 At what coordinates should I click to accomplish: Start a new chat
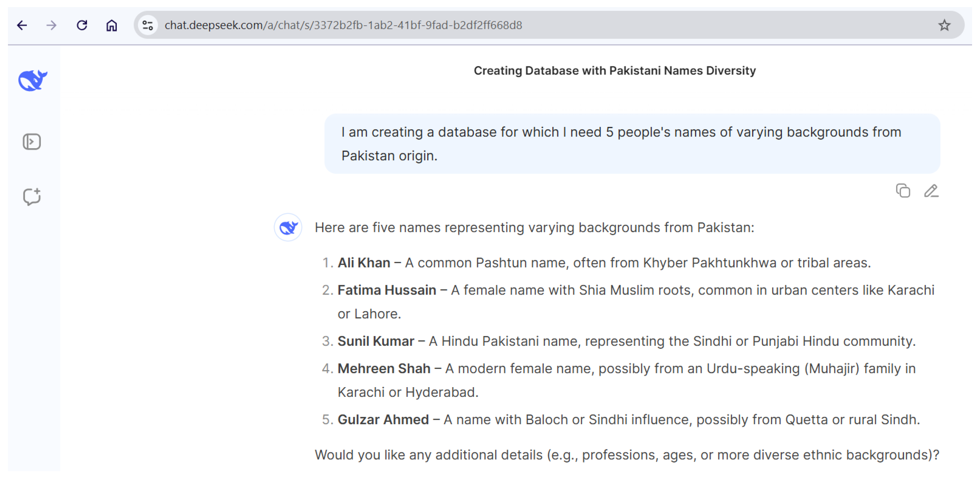pyautogui.click(x=31, y=197)
